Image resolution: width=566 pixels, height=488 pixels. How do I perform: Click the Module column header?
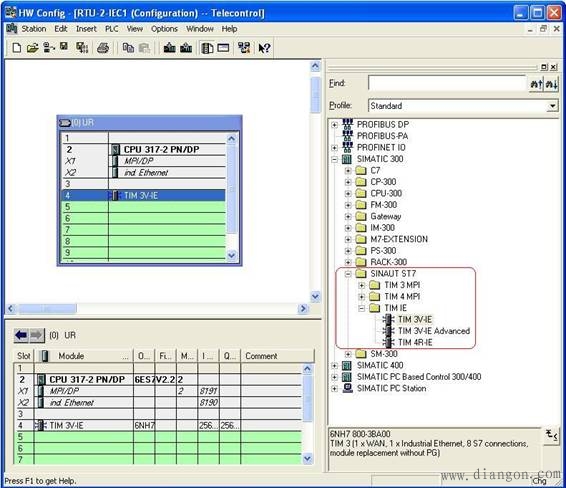point(84,356)
